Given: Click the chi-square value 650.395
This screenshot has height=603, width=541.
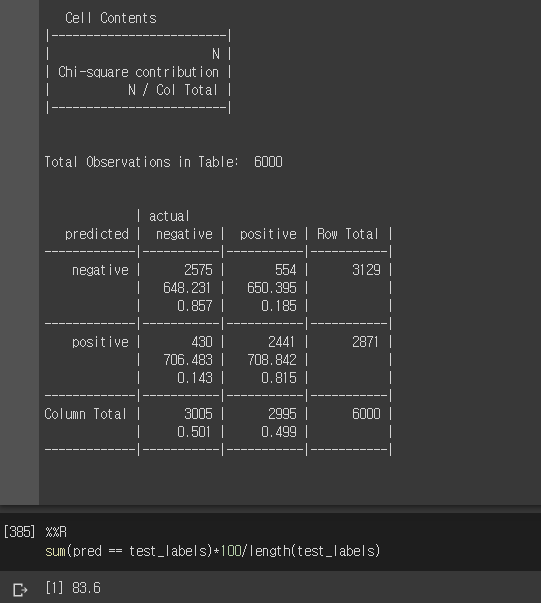Looking at the screenshot, I should point(272,288).
